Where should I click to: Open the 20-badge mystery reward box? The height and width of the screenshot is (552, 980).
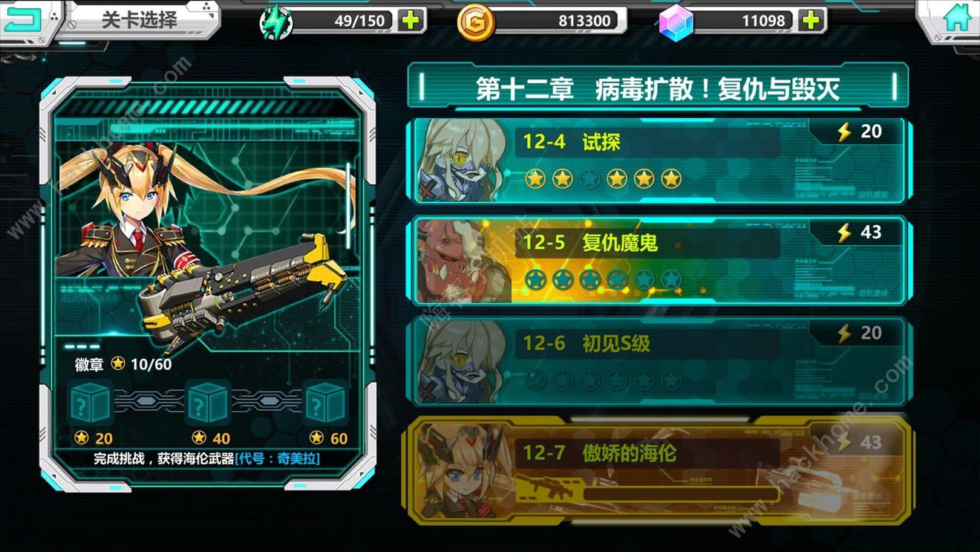click(90, 403)
